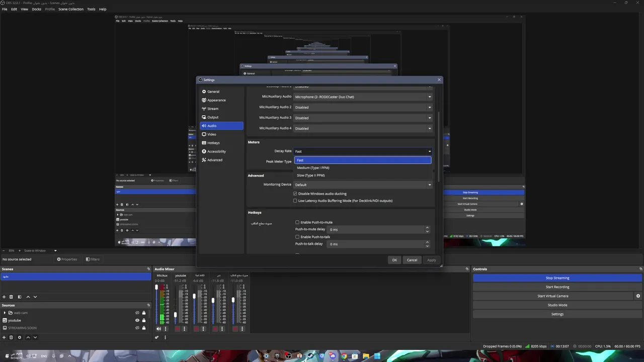Switch to Output settings tab
644x362 pixels.
(x=221, y=117)
